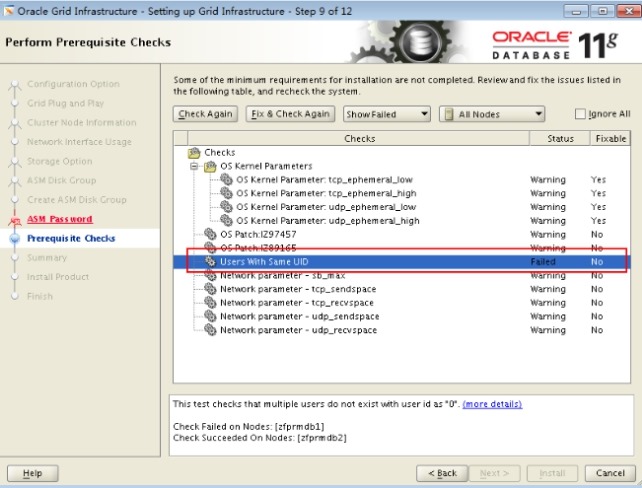Click gear icon beside udp_recvspace network parameter
The width and height of the screenshot is (642, 488).
click(210, 330)
